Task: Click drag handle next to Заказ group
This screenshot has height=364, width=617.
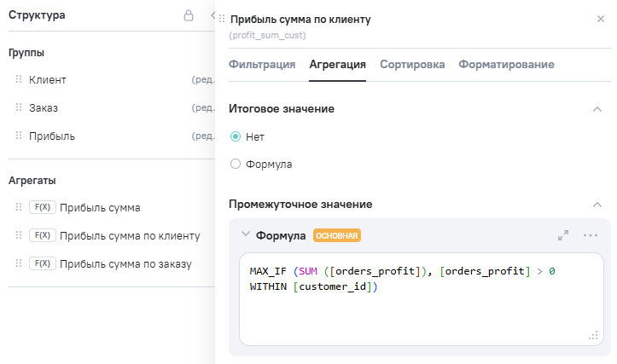Action: point(19,107)
